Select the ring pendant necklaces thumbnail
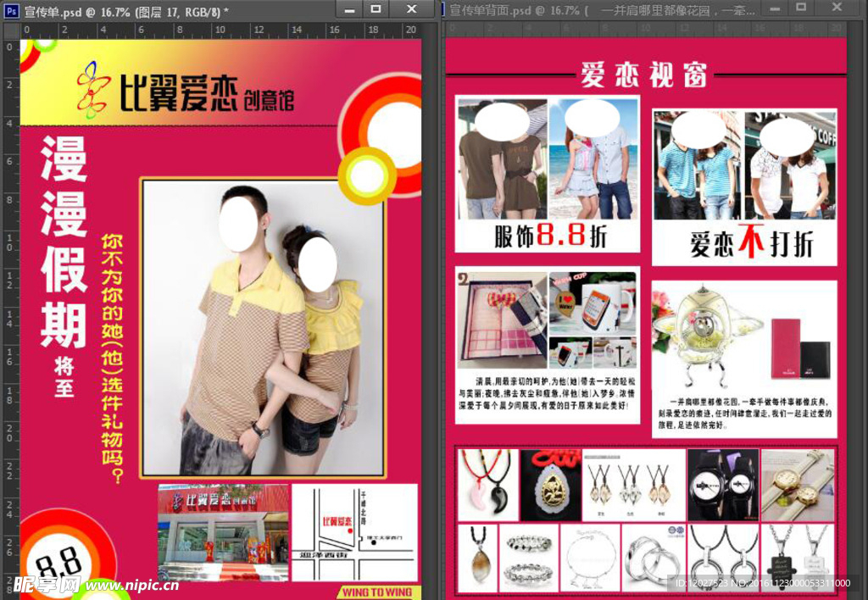Screen dimensions: 868x600 (723, 558)
